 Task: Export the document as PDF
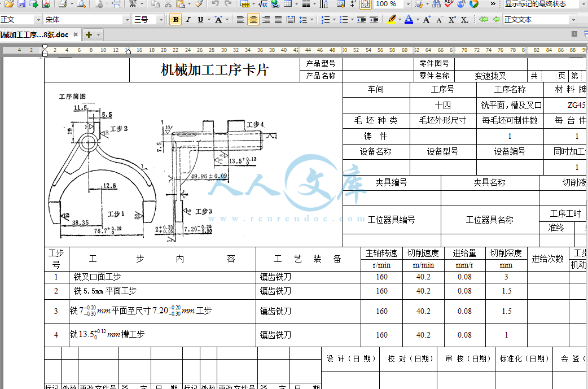pyautogui.click(x=46, y=4)
